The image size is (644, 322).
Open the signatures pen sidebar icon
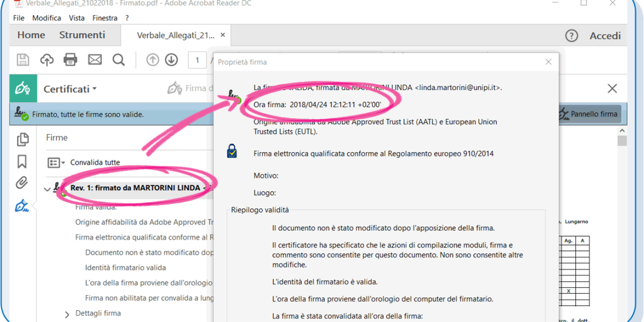22,206
